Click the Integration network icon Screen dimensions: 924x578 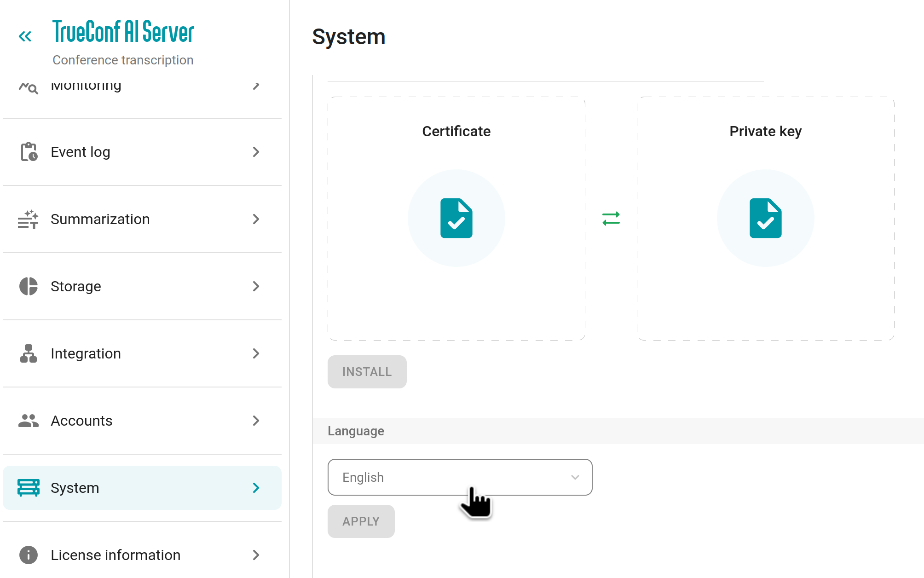click(x=29, y=353)
